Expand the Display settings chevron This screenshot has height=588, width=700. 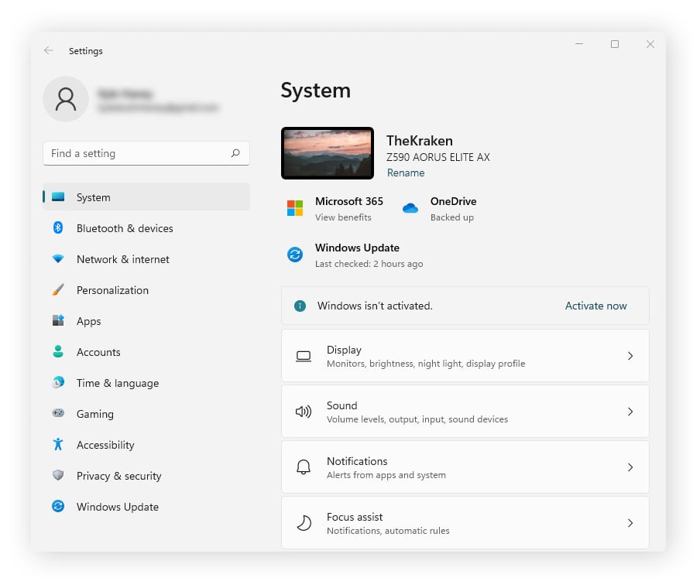tap(630, 356)
